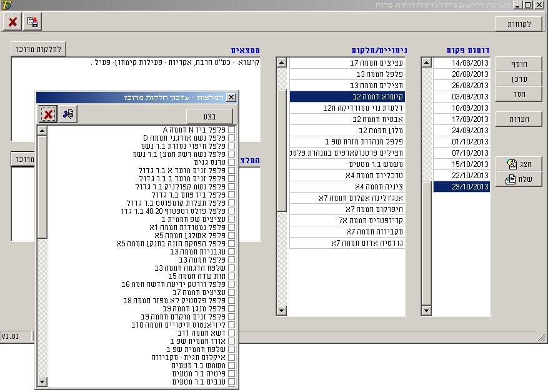
Task: Click the ניסויים/חלקות list scroll-down arrow
Action: [282, 310]
